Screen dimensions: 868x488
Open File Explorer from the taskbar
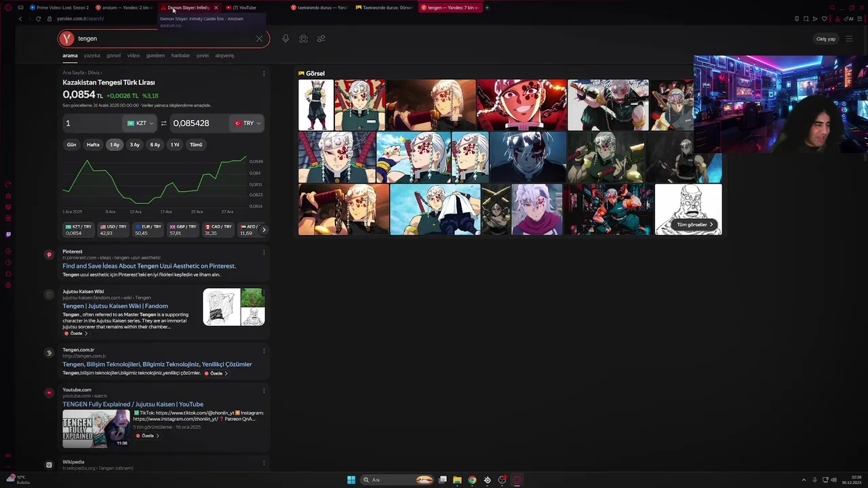tap(457, 480)
